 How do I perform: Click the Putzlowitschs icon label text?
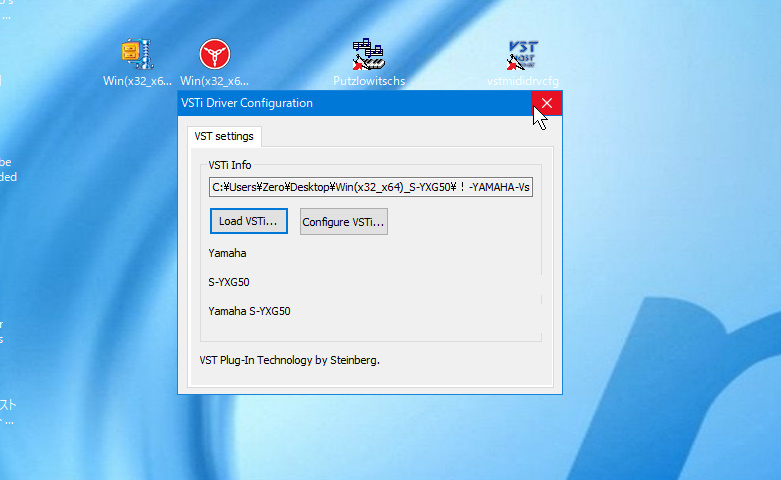pyautogui.click(x=369, y=81)
